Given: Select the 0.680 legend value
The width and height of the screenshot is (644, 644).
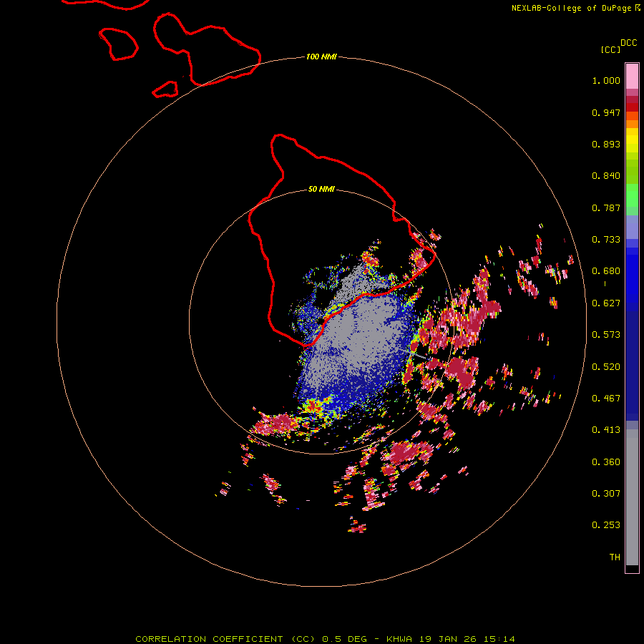Looking at the screenshot, I should (x=606, y=271).
